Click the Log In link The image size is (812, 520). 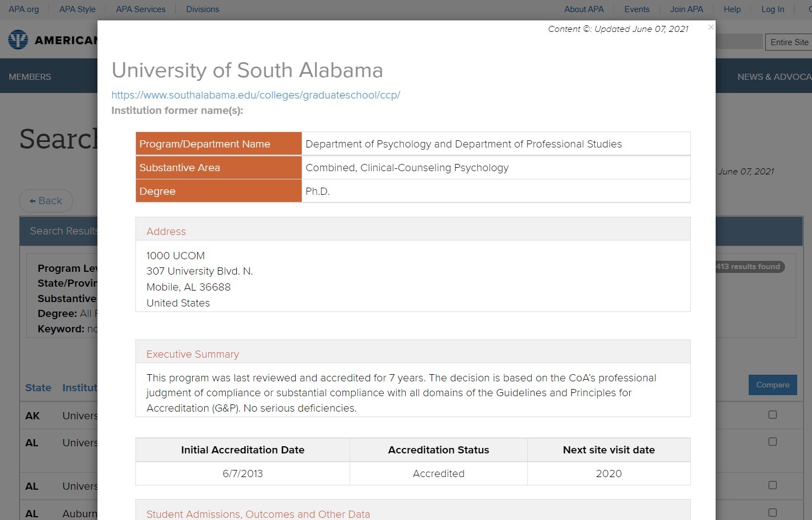coord(772,9)
